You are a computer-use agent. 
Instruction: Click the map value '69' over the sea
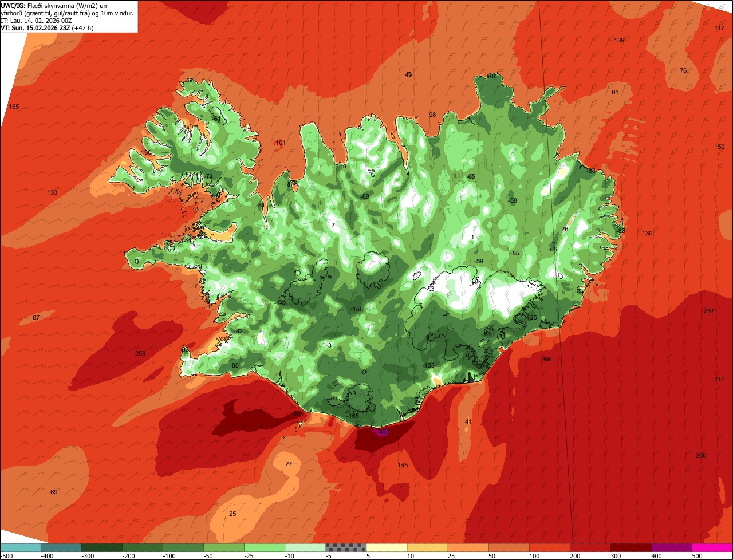click(x=54, y=492)
